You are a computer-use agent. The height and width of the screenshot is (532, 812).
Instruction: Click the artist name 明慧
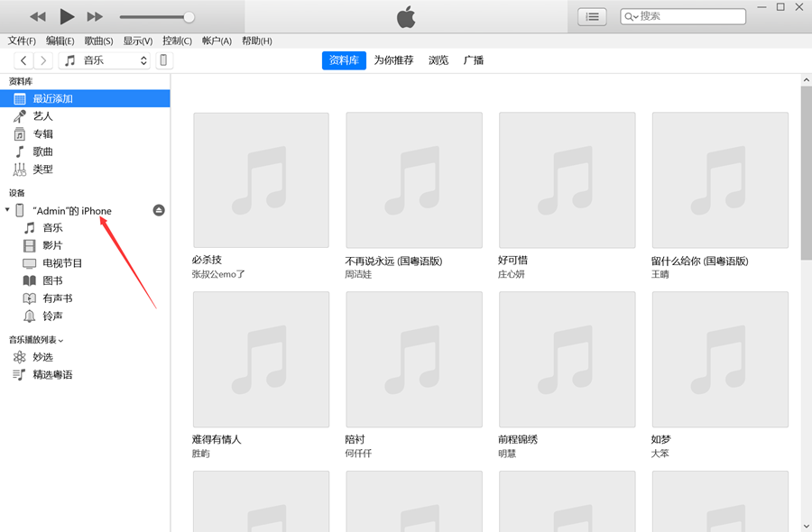[507, 454]
